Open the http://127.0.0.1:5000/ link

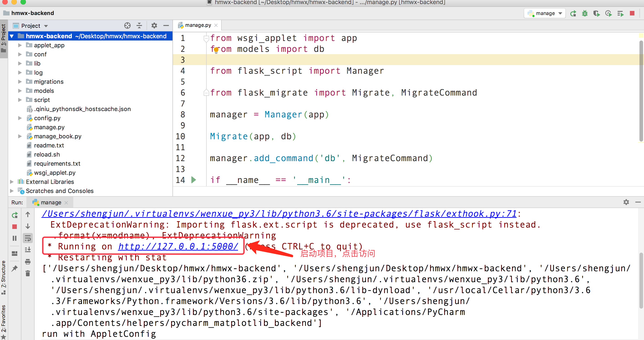pos(178,246)
